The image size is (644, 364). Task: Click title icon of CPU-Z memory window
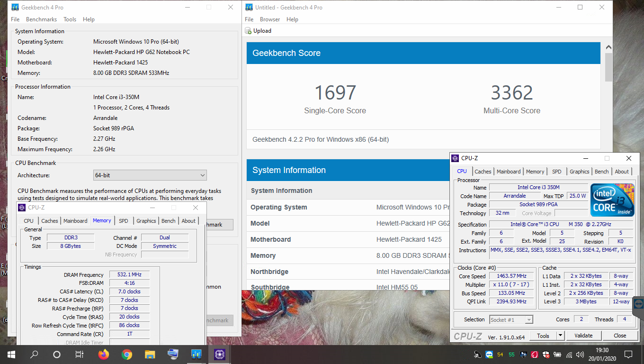tap(22, 208)
